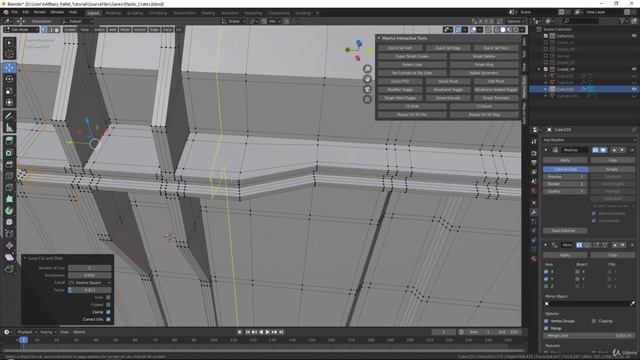Select the Annotate pencil tool
This screenshot has width=640, height=360.
[x=9, y=116]
